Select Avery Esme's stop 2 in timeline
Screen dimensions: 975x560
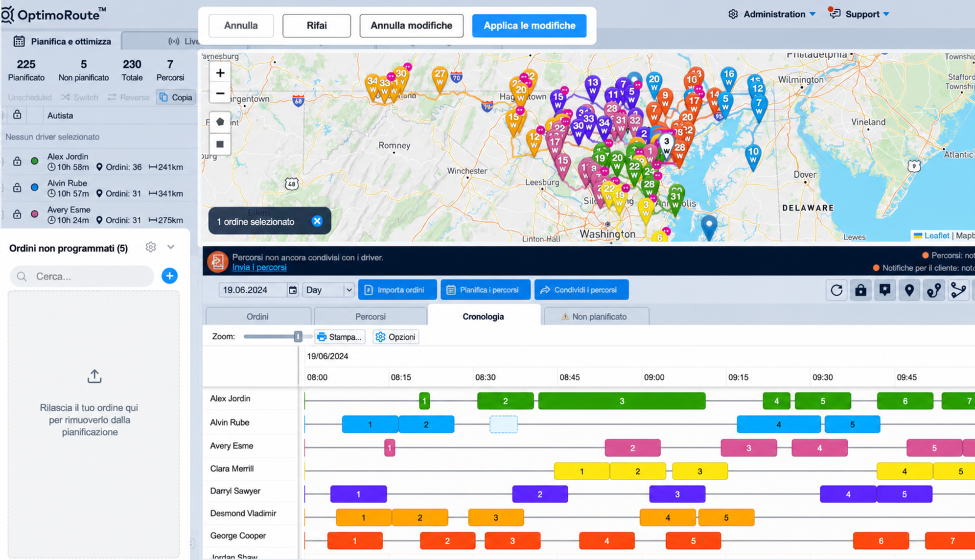click(x=632, y=447)
